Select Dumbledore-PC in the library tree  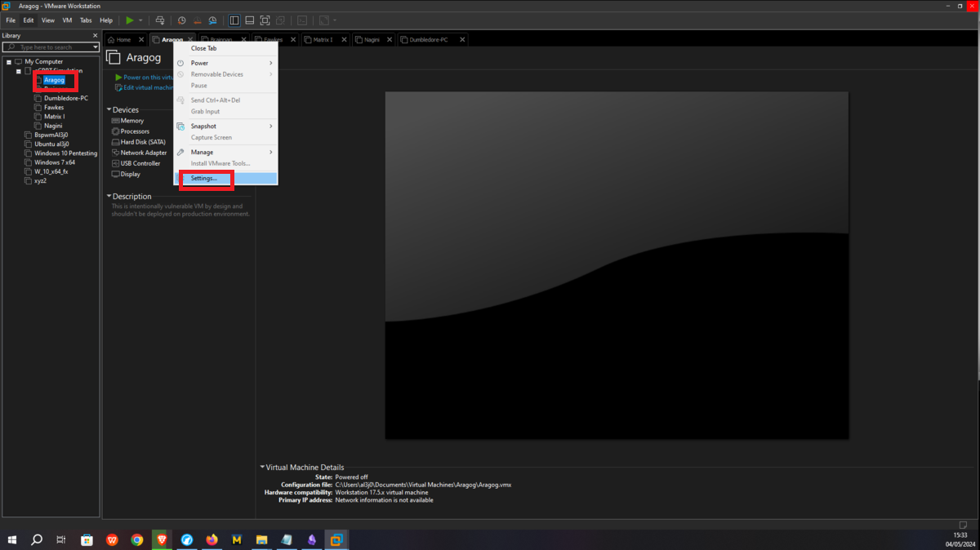coord(66,98)
